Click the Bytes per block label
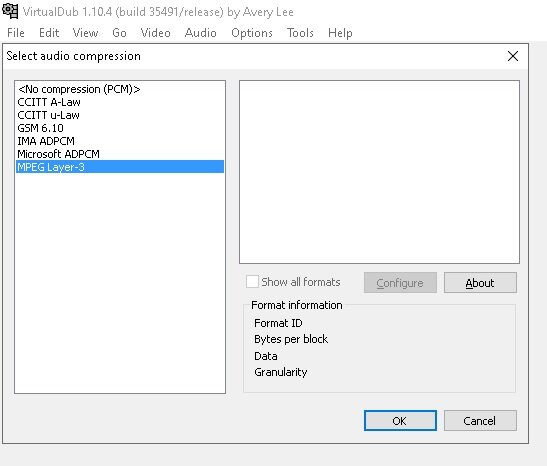The width and height of the screenshot is (547, 466). [x=291, y=339]
